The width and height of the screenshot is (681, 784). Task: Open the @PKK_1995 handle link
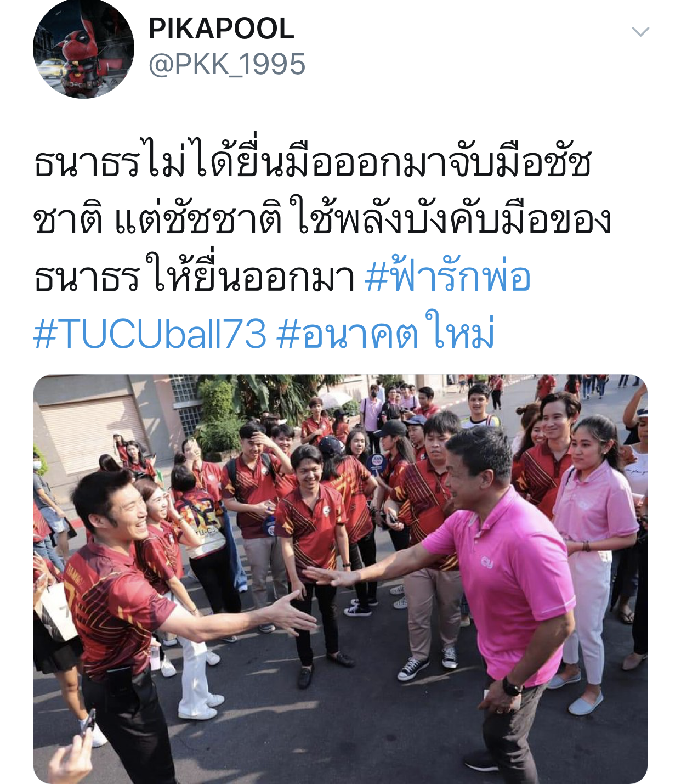(x=226, y=65)
